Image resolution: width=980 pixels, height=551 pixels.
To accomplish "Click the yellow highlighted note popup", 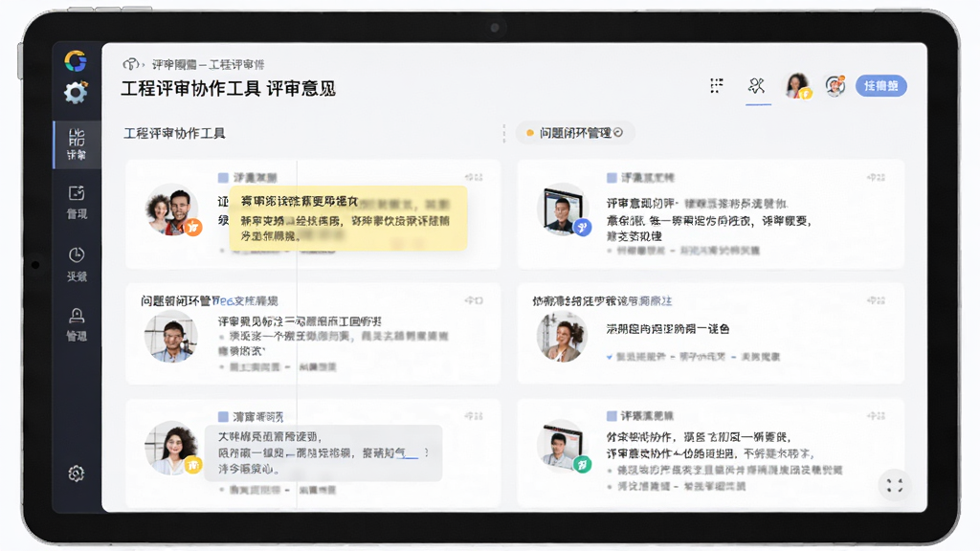I will (348, 218).
